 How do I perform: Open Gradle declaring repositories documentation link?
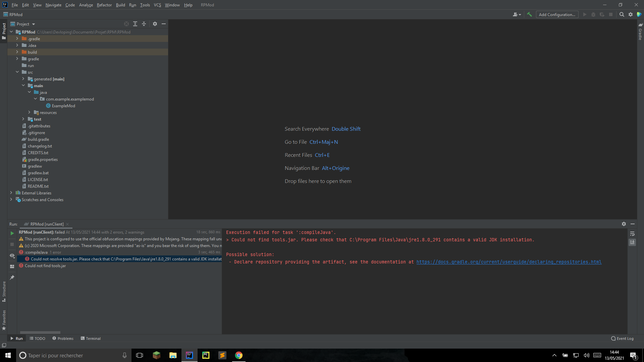[509, 262]
